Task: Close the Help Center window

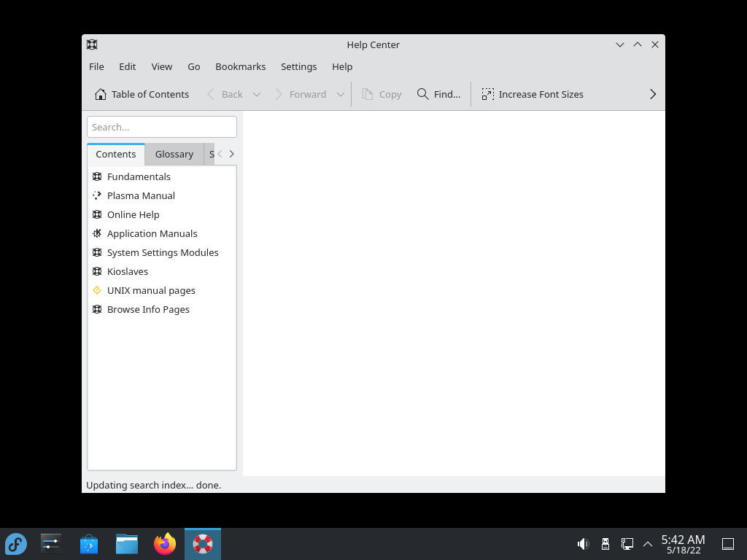Action: tap(655, 44)
